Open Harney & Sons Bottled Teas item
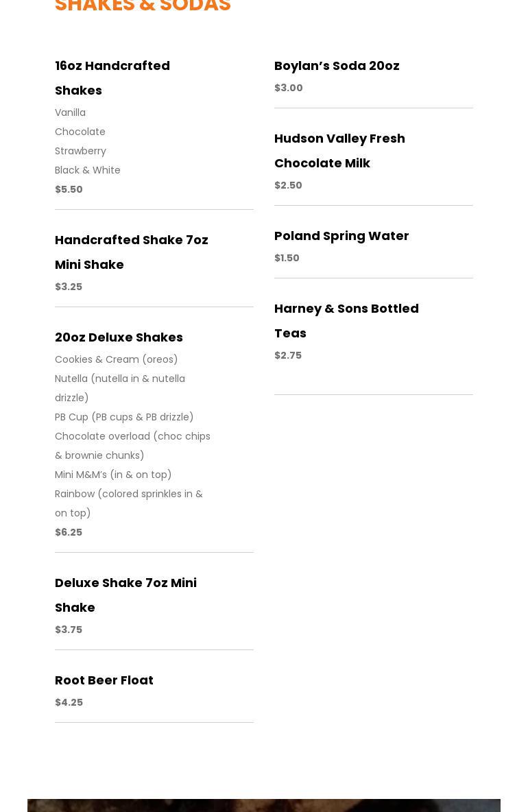Screen dimensions: 528x812 [346, 320]
